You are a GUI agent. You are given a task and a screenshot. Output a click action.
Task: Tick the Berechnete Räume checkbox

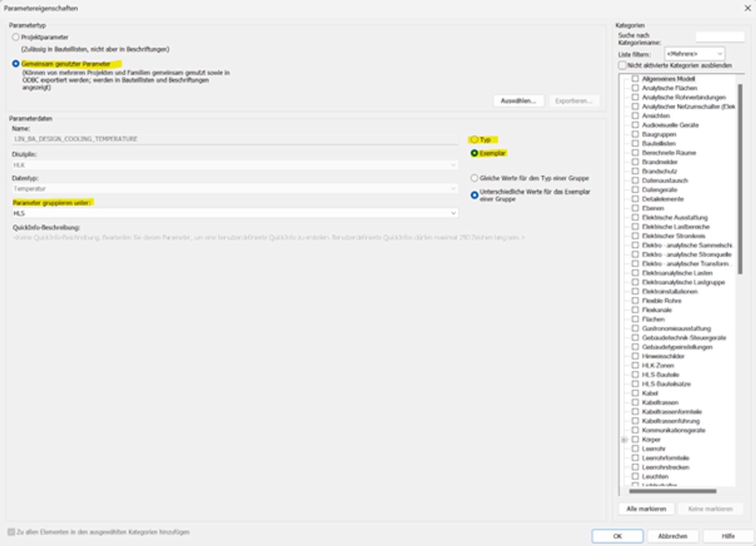coord(635,153)
